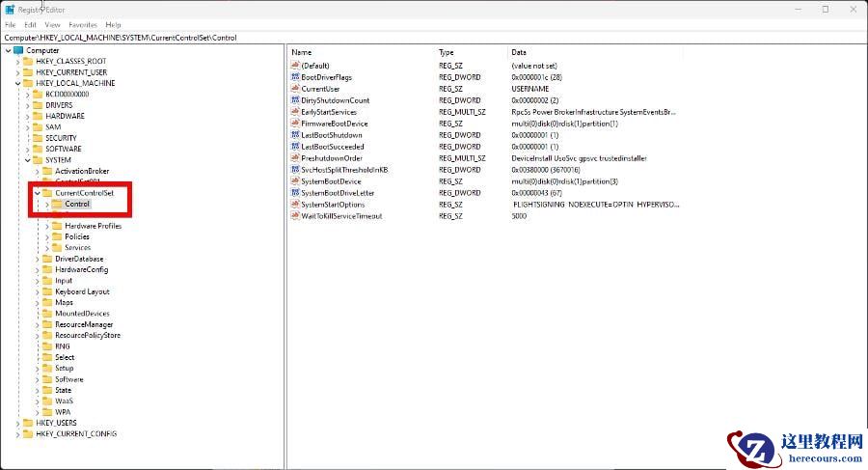Click the SystemStartOptions value icon
Screen dimensions: 868x470
tap(295, 205)
